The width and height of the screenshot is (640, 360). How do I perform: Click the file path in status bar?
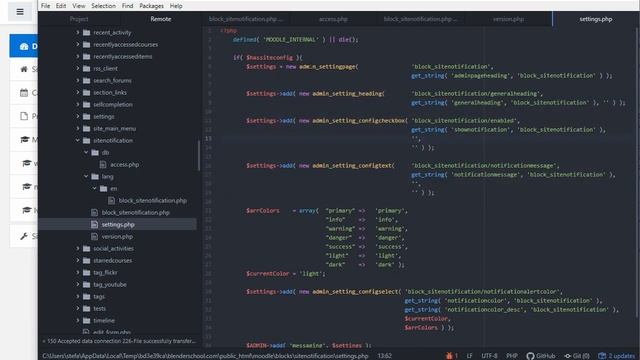click(x=205, y=356)
